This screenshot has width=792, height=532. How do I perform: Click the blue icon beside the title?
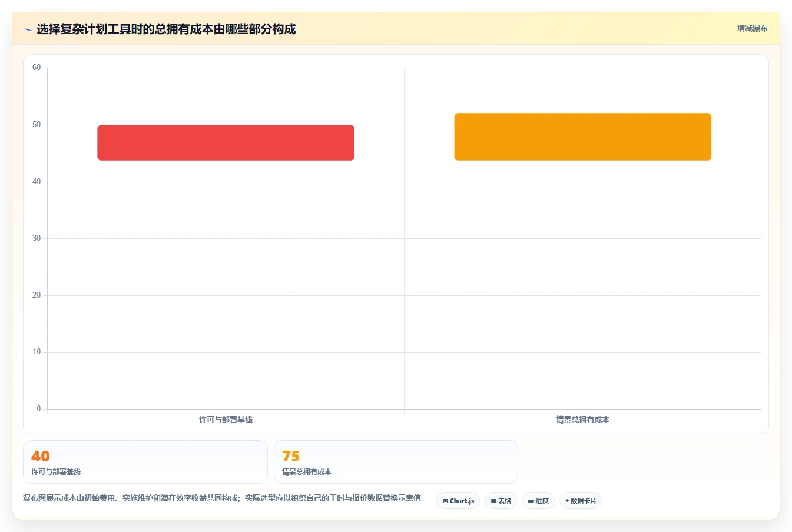tap(28, 29)
